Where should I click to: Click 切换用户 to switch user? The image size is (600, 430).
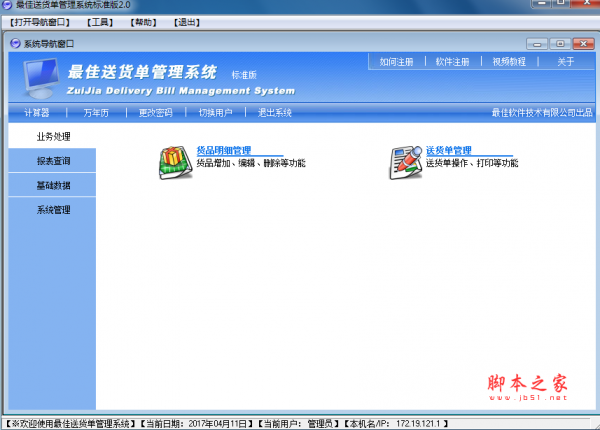coord(215,112)
